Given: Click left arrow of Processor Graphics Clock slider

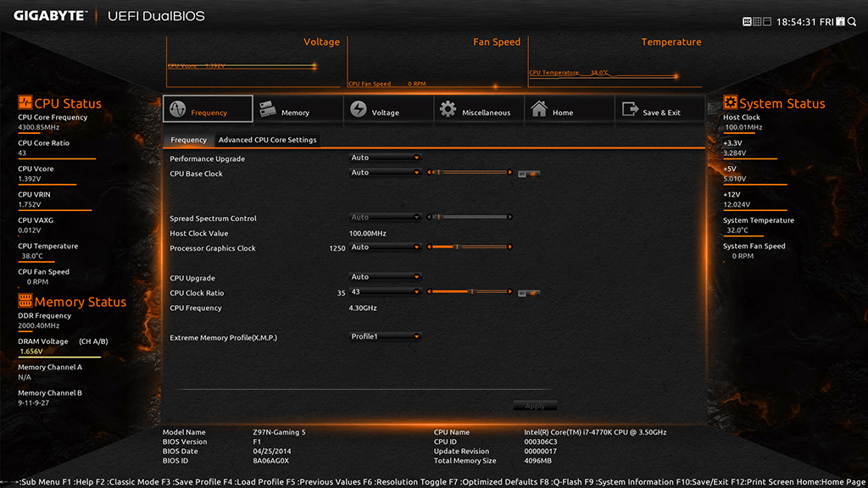Looking at the screenshot, I should coord(429,247).
